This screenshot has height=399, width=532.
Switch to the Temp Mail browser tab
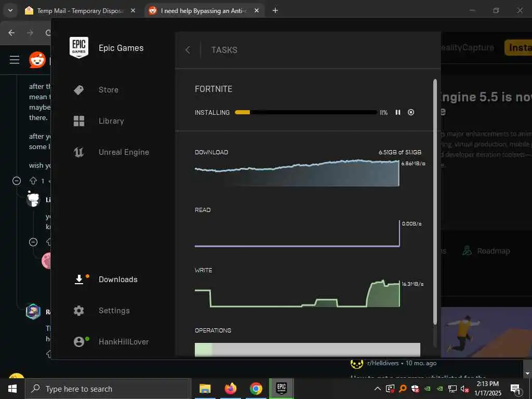click(79, 11)
